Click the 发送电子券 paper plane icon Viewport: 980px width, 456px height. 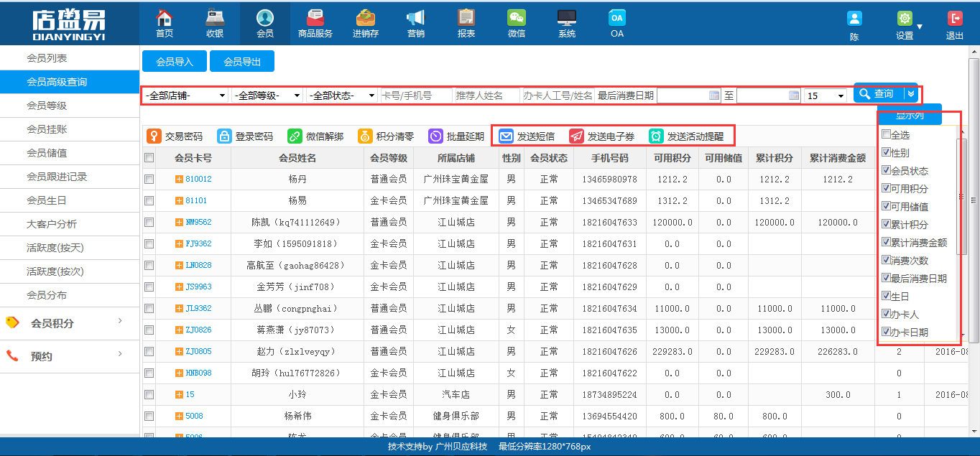(x=576, y=136)
